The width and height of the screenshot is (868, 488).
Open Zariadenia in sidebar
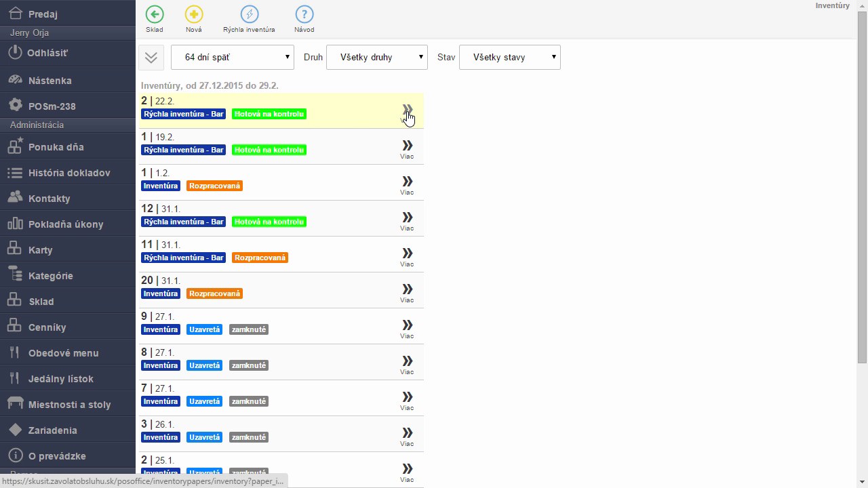(x=68, y=430)
